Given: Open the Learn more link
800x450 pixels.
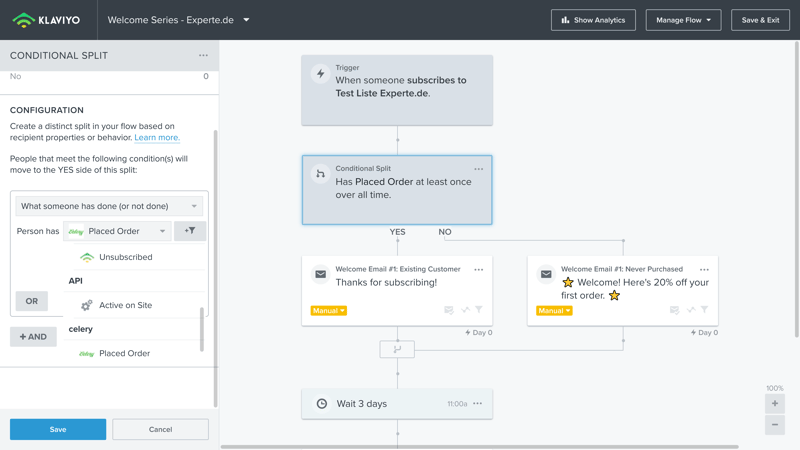Looking at the screenshot, I should 156,138.
